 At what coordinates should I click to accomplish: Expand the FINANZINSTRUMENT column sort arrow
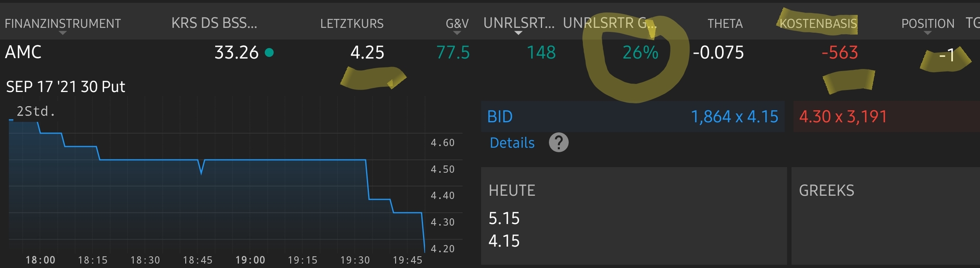pos(63,33)
